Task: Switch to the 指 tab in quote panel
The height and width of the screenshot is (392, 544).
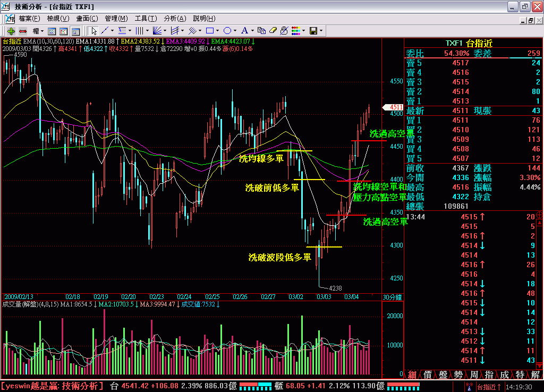Action: (489, 374)
